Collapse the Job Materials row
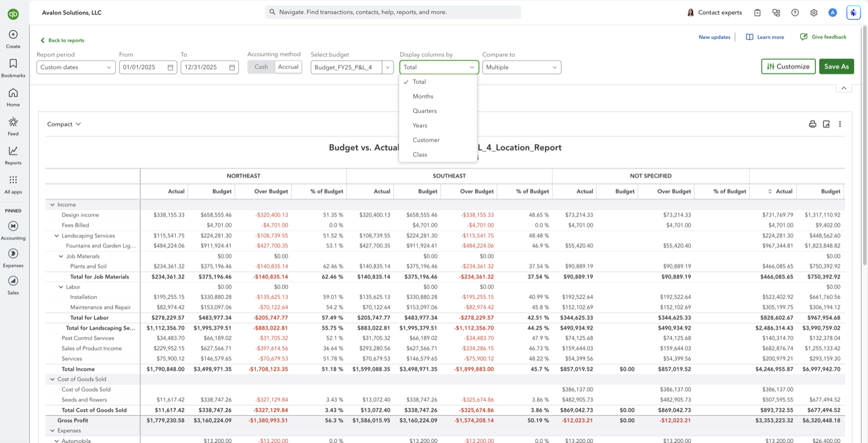868x443 pixels. pyautogui.click(x=61, y=256)
